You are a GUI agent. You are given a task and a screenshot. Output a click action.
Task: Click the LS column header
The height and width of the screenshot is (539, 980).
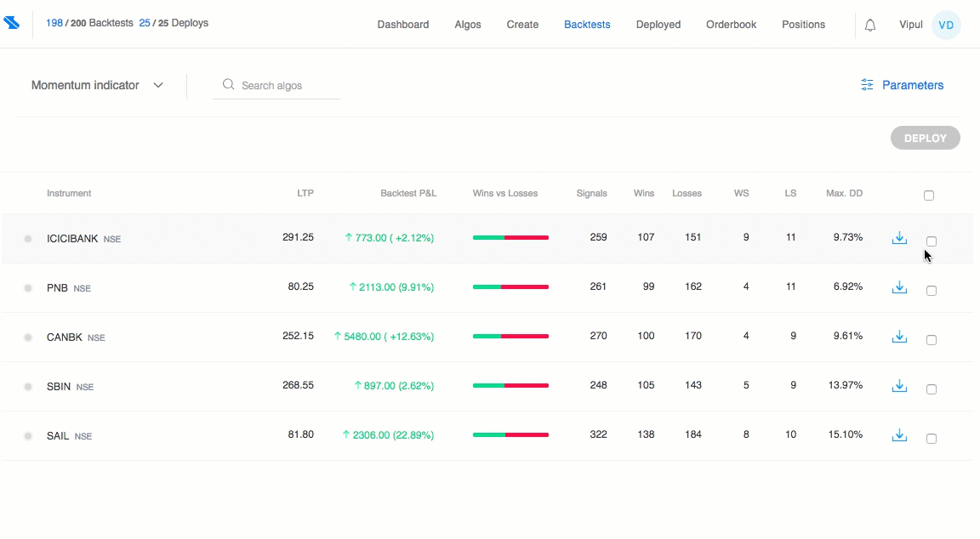pyautogui.click(x=790, y=193)
